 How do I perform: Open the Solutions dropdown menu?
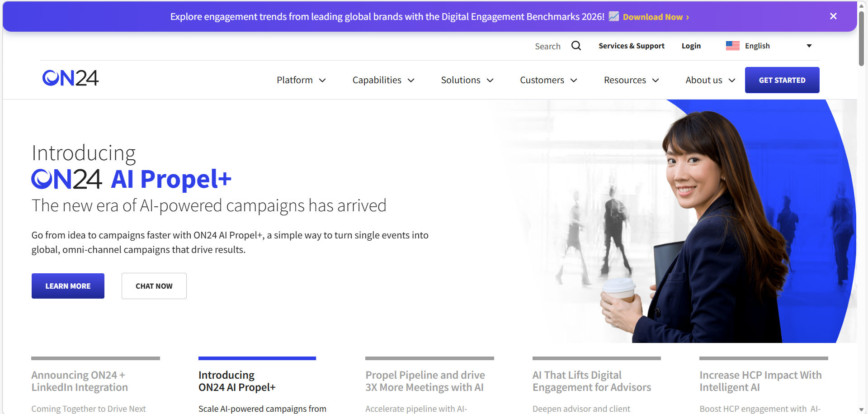467,80
